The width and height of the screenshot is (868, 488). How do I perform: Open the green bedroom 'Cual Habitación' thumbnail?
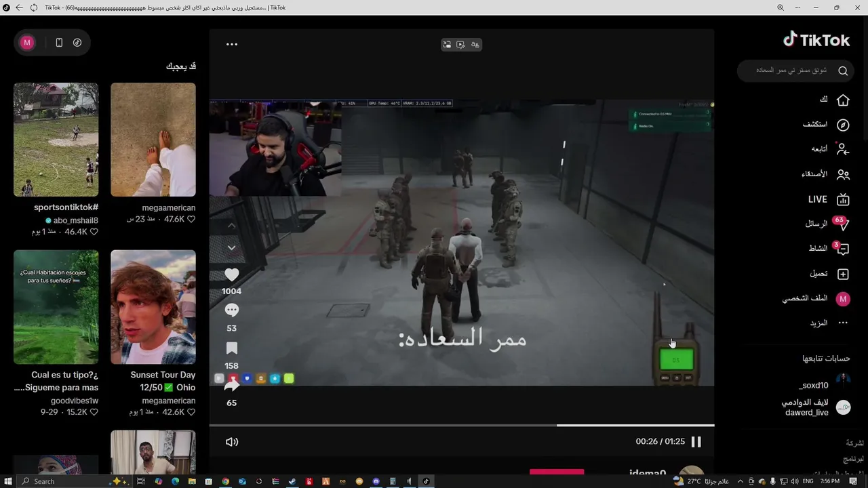pyautogui.click(x=56, y=307)
